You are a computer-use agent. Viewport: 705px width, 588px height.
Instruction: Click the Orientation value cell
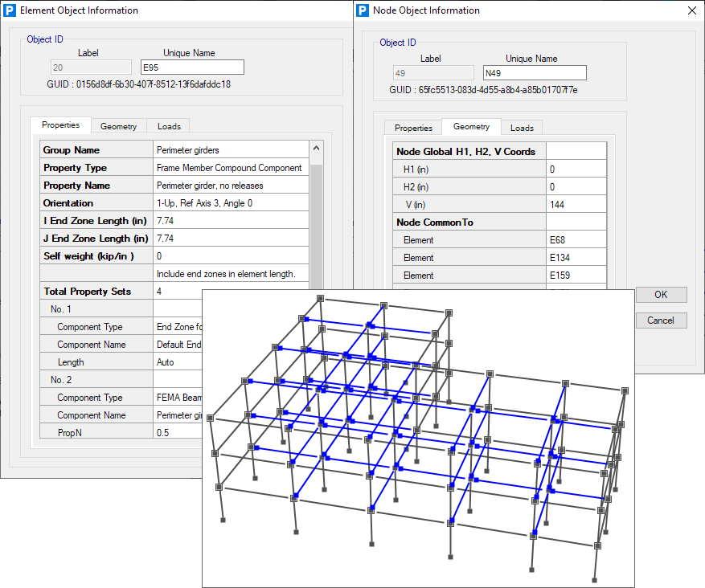tap(231, 203)
